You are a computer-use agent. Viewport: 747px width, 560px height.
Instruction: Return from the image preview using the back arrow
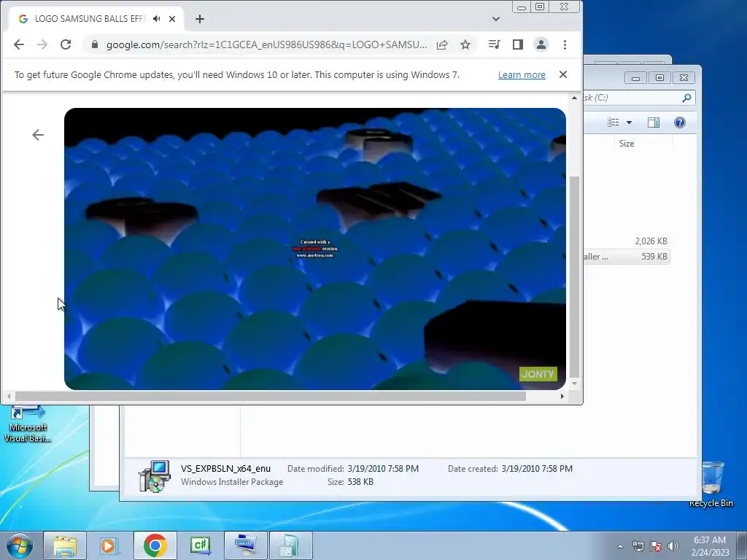point(38,135)
